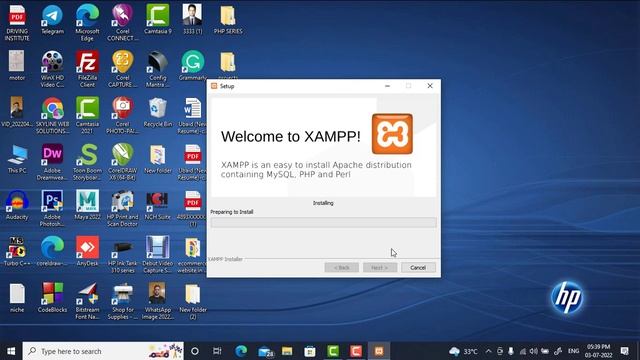
Task: Select the niche file icon
Action: pos(17,298)
